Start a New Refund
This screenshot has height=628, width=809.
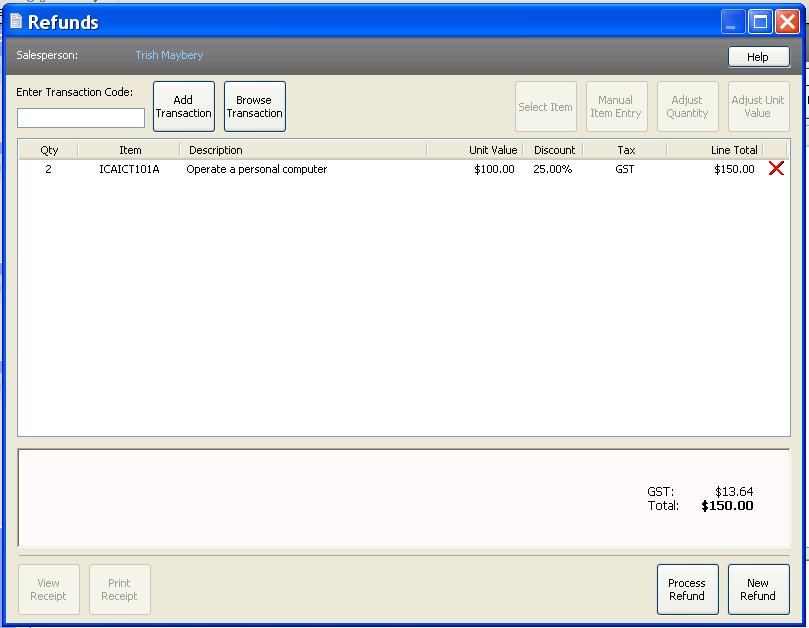tap(758, 589)
